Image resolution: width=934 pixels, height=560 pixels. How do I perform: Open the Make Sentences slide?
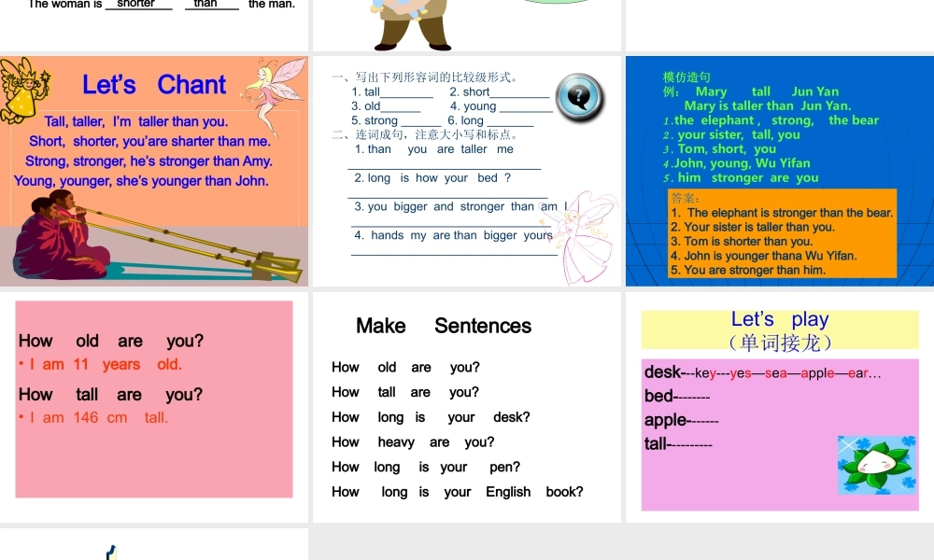pos(466,407)
